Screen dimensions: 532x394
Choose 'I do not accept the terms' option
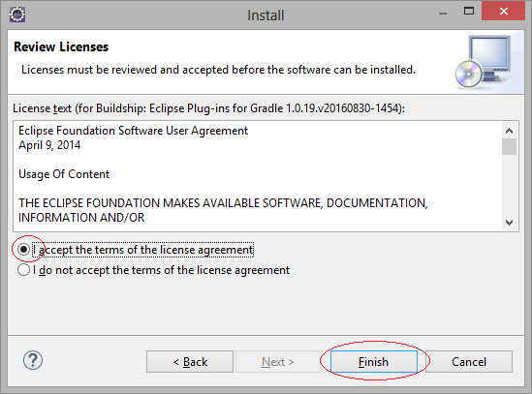[23, 270]
